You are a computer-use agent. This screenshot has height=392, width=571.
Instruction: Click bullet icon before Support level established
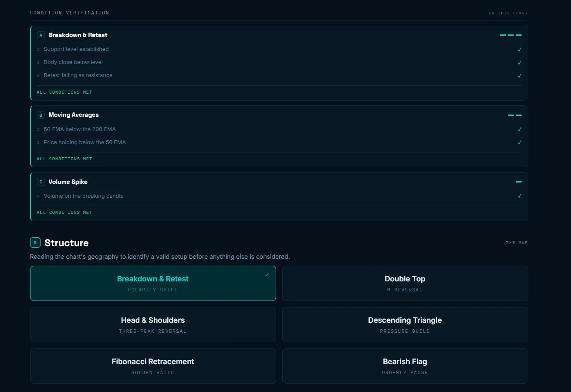coord(38,50)
